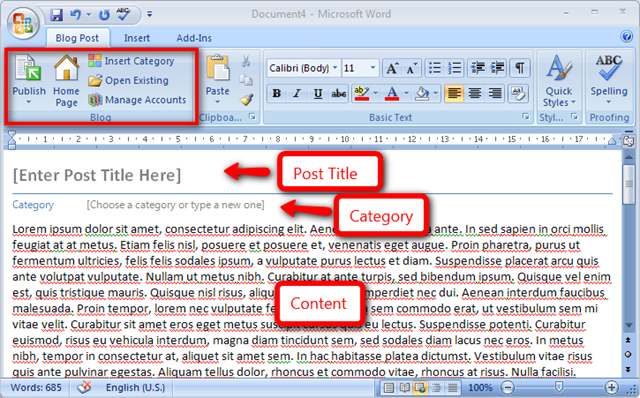The height and width of the screenshot is (398, 640).
Task: Open the Insert ribbon tab
Action: pos(137,38)
